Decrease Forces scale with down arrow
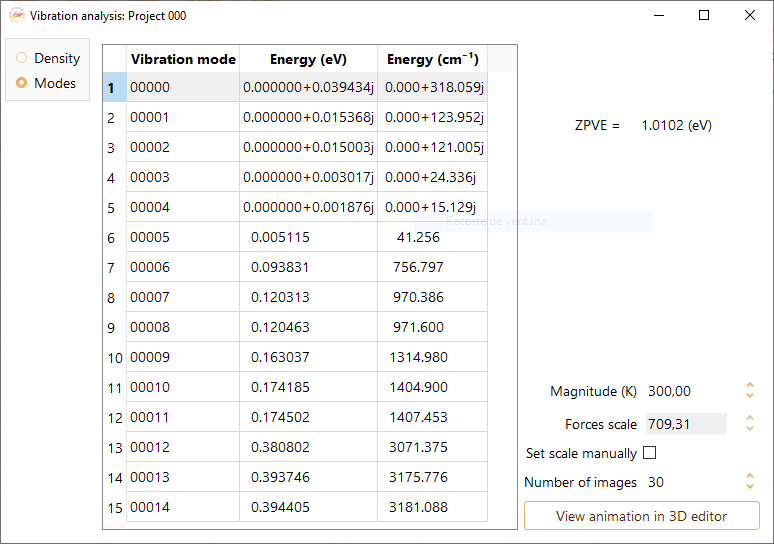This screenshot has height=544, width=774. [x=750, y=428]
